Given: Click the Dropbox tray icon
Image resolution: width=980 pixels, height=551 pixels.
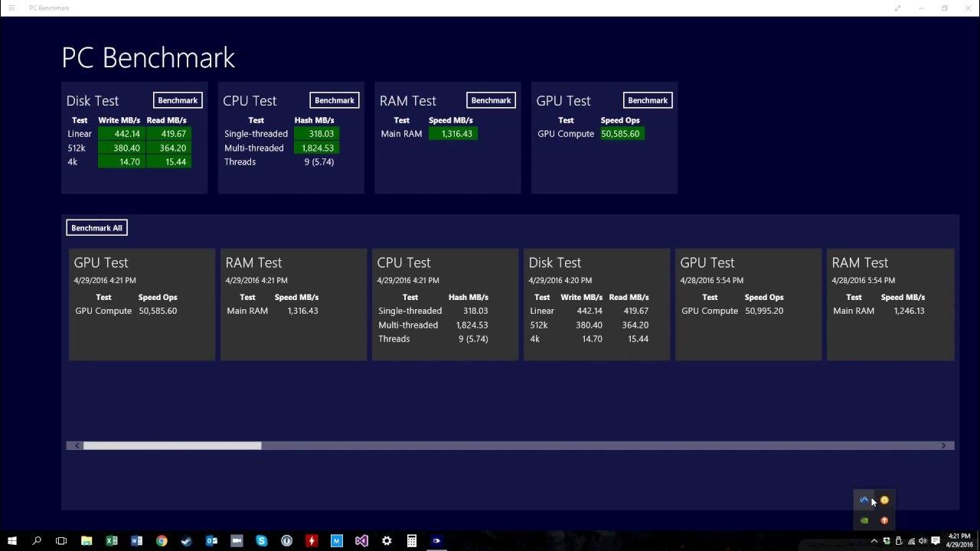Looking at the screenshot, I should click(x=887, y=541).
